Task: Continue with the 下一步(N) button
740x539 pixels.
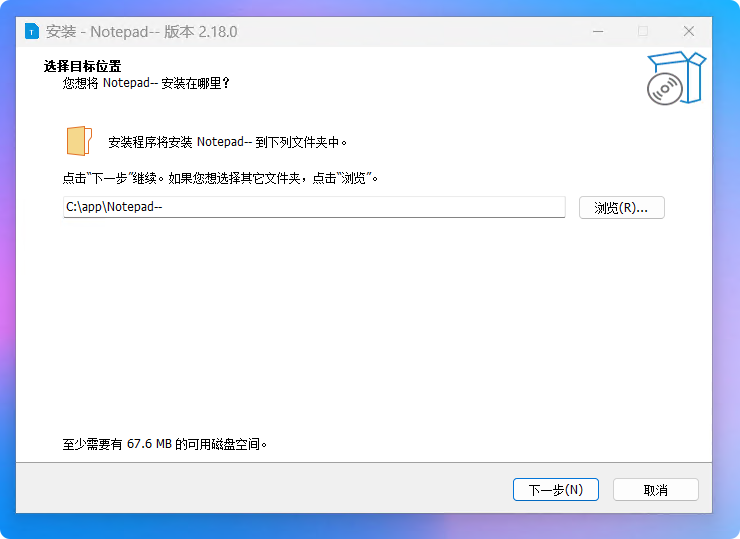Action: click(556, 489)
